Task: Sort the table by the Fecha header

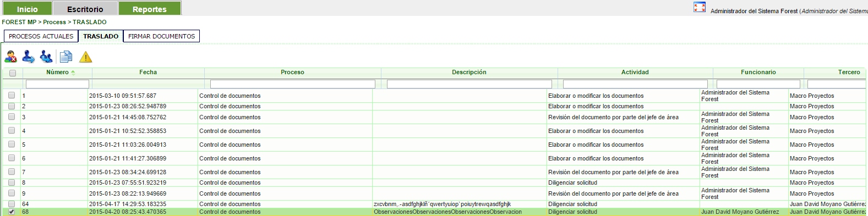Action: (x=148, y=72)
